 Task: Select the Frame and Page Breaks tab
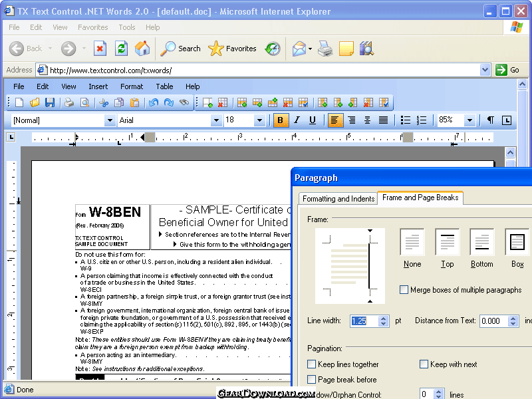click(x=420, y=198)
